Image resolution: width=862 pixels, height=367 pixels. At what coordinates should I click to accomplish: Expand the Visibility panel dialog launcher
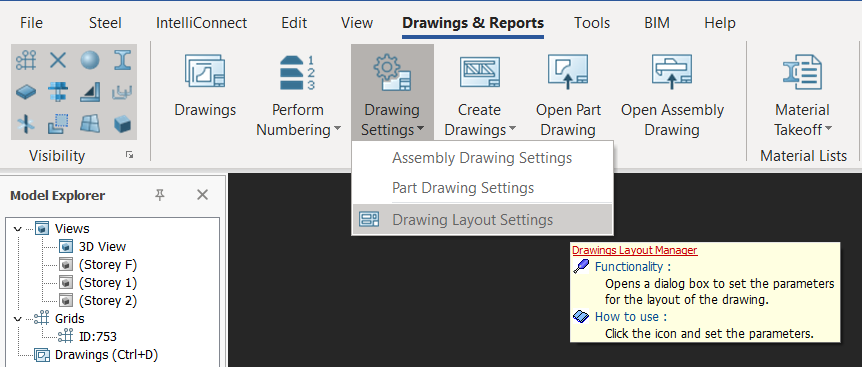tap(129, 155)
